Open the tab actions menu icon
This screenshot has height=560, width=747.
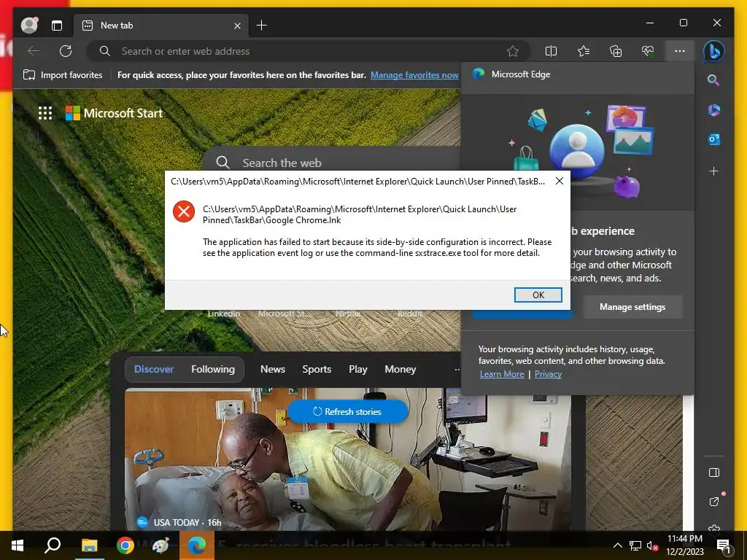coord(57,26)
